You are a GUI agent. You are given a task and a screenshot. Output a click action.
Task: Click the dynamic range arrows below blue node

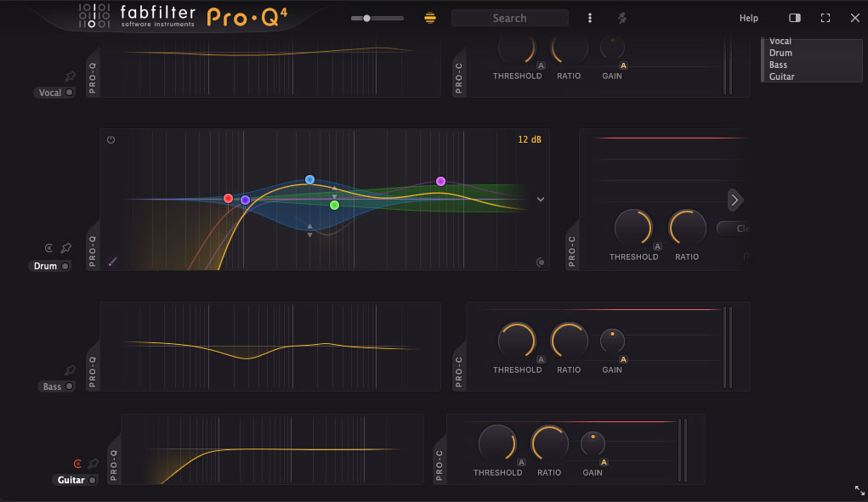tap(310, 230)
